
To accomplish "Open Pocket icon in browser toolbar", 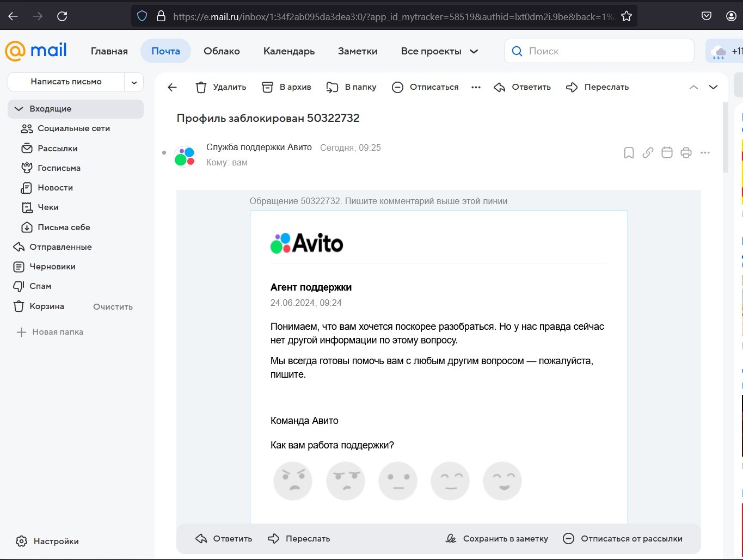I will (x=707, y=16).
